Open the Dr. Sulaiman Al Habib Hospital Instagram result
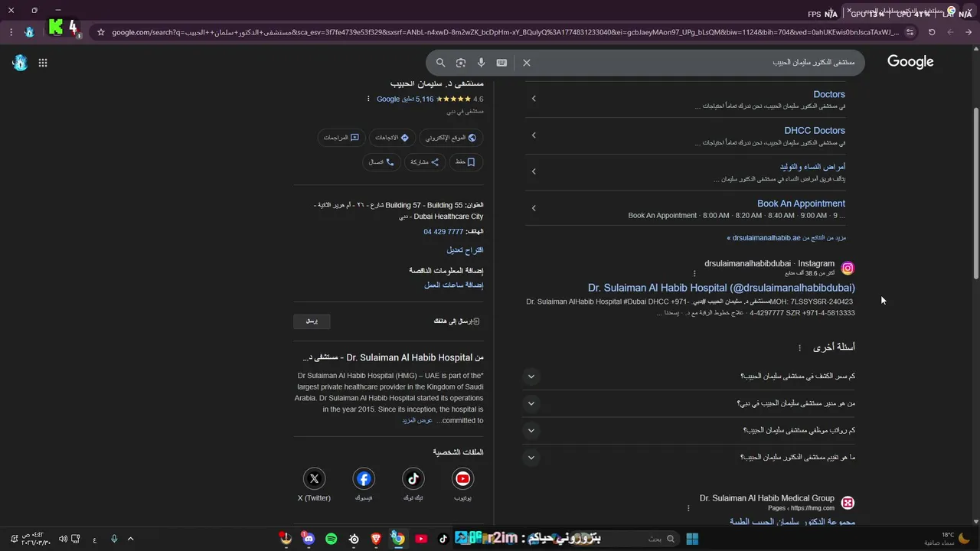Image resolution: width=980 pixels, height=551 pixels. click(x=721, y=288)
